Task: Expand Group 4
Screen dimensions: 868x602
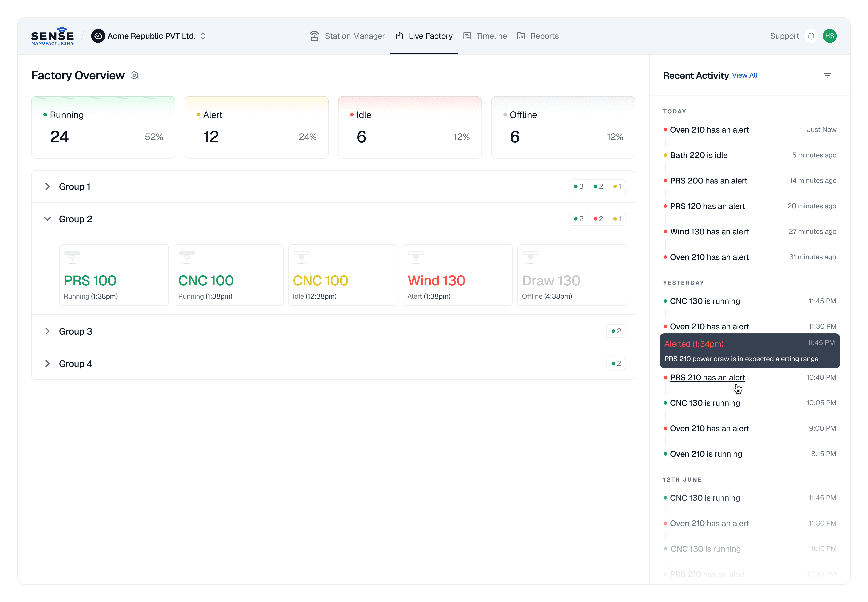Action: point(47,364)
